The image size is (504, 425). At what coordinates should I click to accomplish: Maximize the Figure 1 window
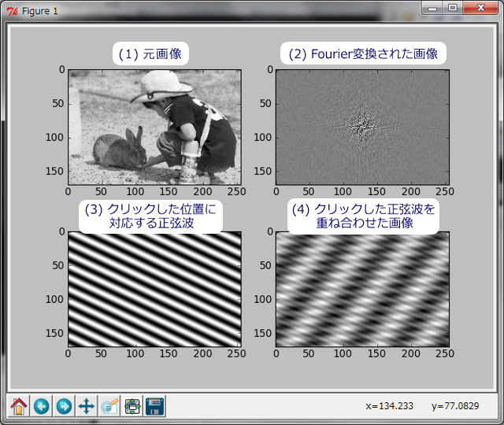tap(453, 8)
